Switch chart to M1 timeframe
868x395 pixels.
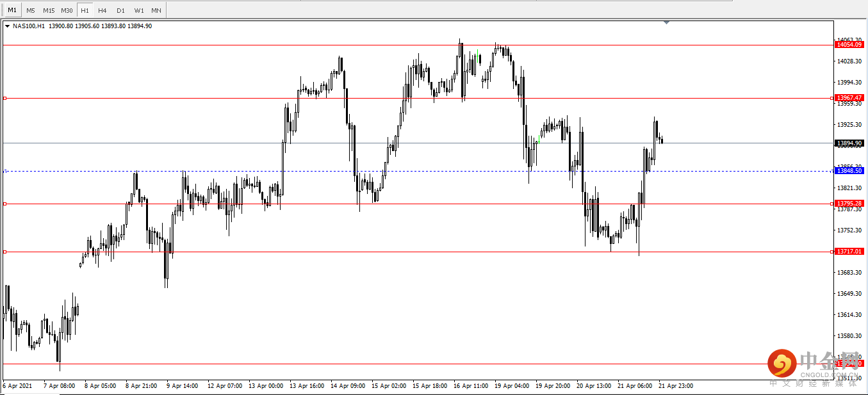click(12, 10)
